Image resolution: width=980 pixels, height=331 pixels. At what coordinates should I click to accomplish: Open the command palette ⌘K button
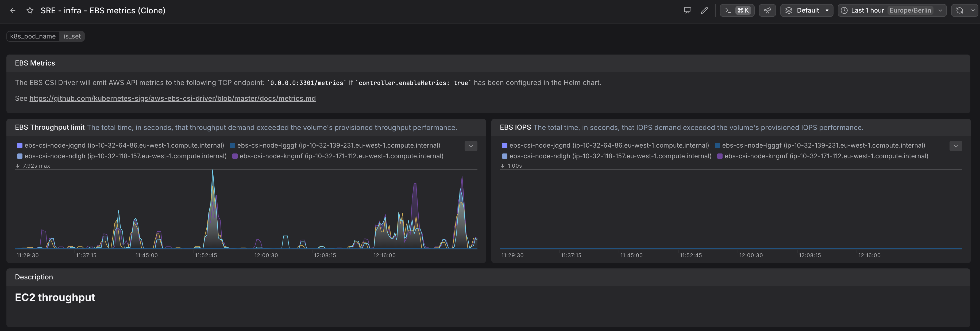pyautogui.click(x=737, y=11)
